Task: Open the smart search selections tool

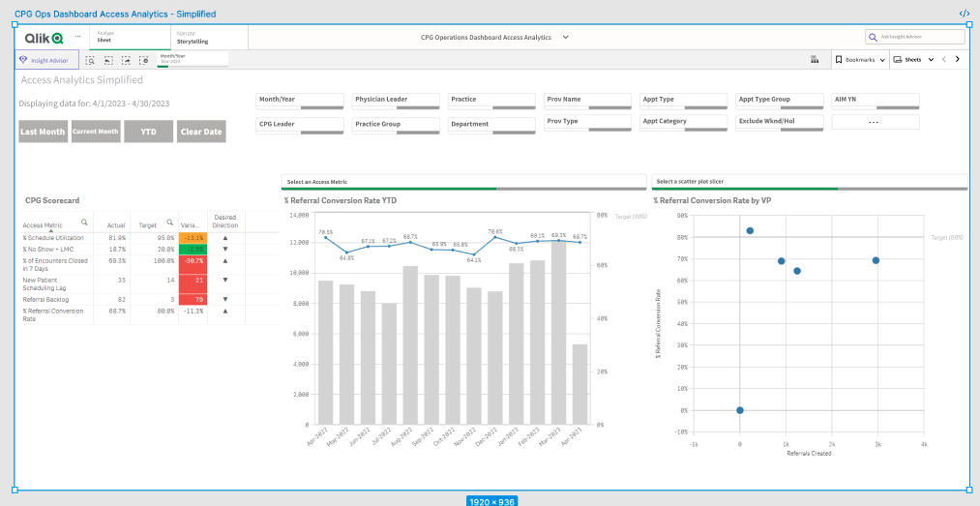Action: click(91, 60)
